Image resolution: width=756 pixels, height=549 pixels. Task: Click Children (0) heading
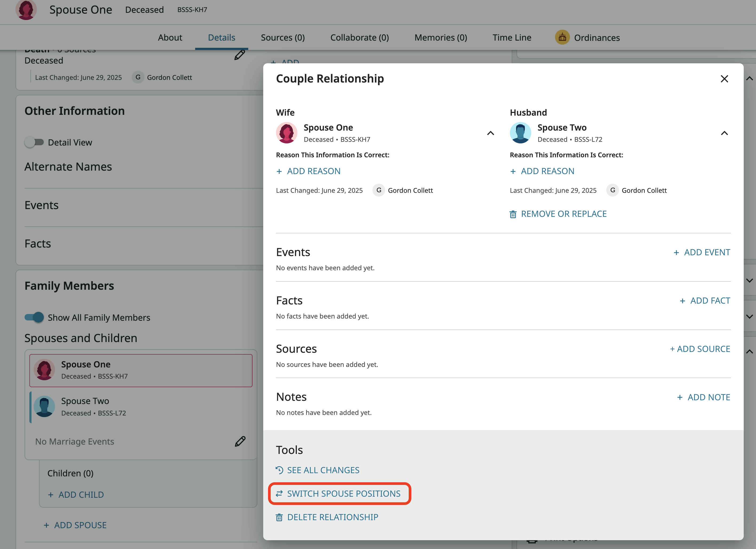[70, 473]
